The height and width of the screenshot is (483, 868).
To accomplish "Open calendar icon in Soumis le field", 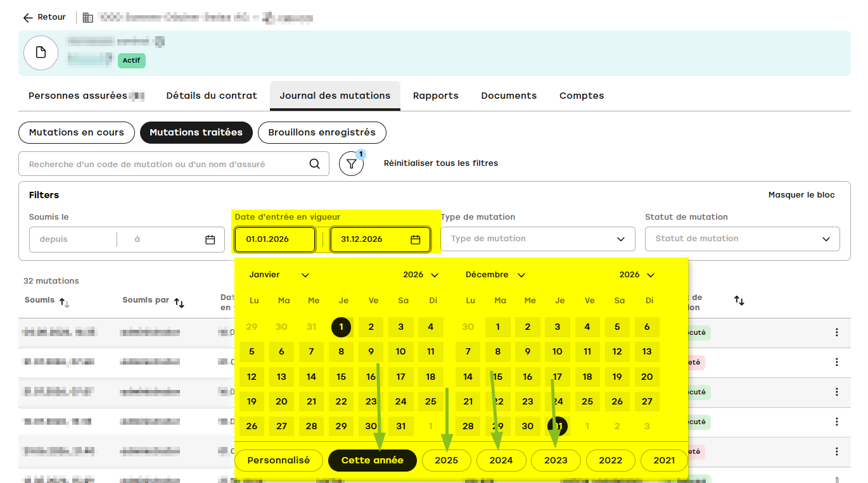I will pyautogui.click(x=210, y=239).
